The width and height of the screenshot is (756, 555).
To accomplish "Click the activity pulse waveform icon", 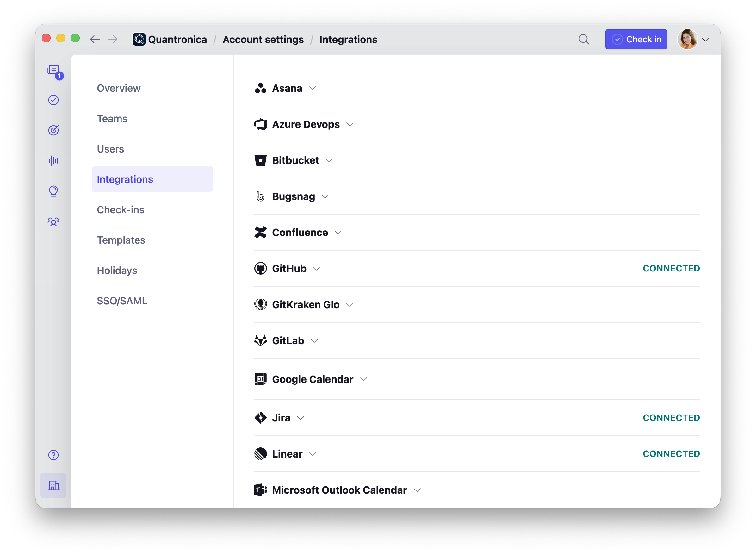I will tap(53, 161).
